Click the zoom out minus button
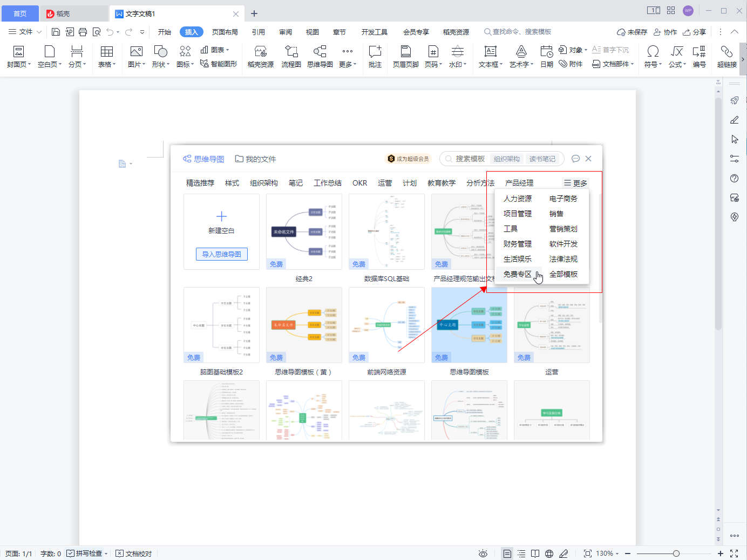This screenshot has width=747, height=560. [628, 554]
